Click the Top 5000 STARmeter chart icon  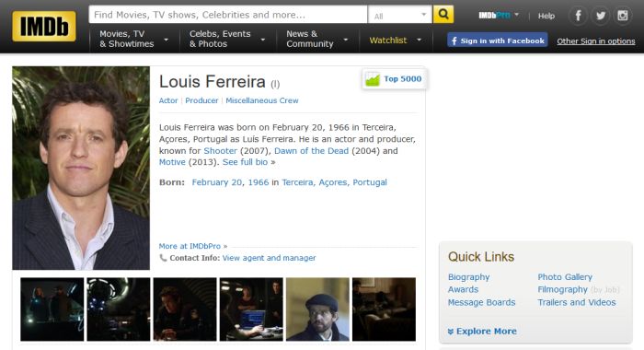click(x=373, y=79)
